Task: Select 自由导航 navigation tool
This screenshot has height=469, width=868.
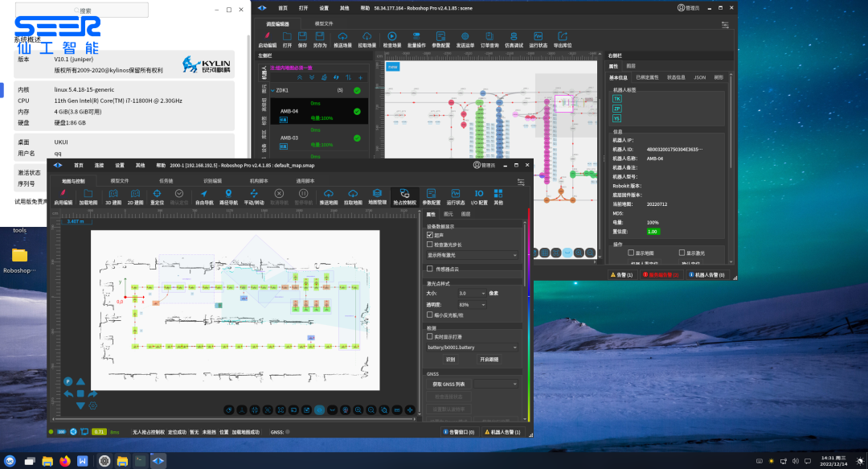Action: click(204, 197)
